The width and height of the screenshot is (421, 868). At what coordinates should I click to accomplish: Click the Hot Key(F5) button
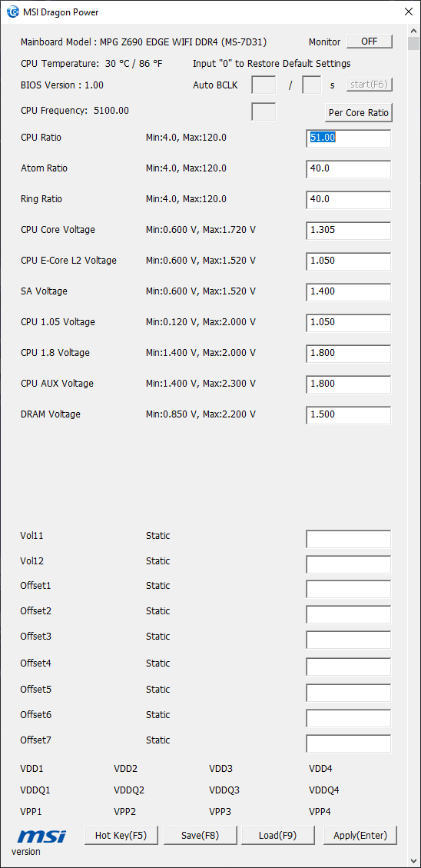[x=121, y=836]
